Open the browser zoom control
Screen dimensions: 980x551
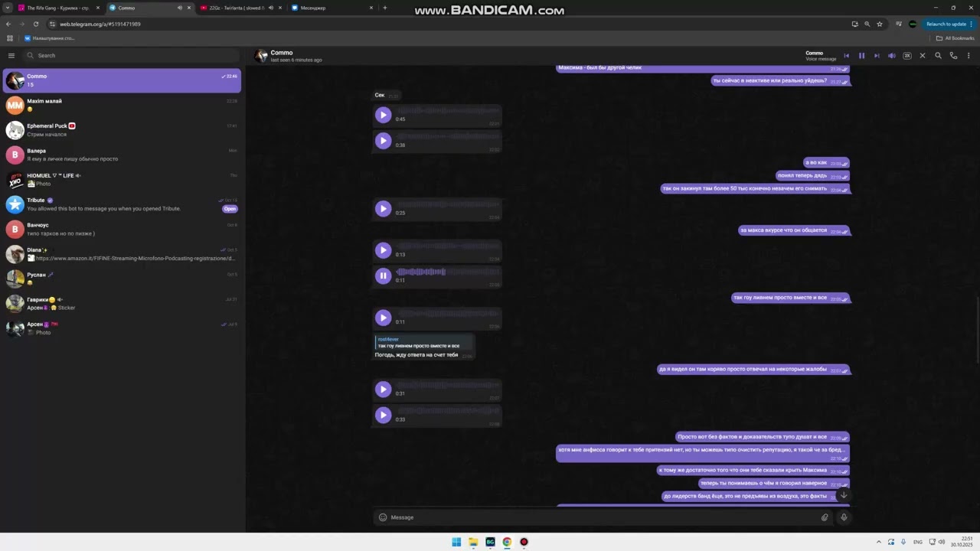(x=867, y=24)
